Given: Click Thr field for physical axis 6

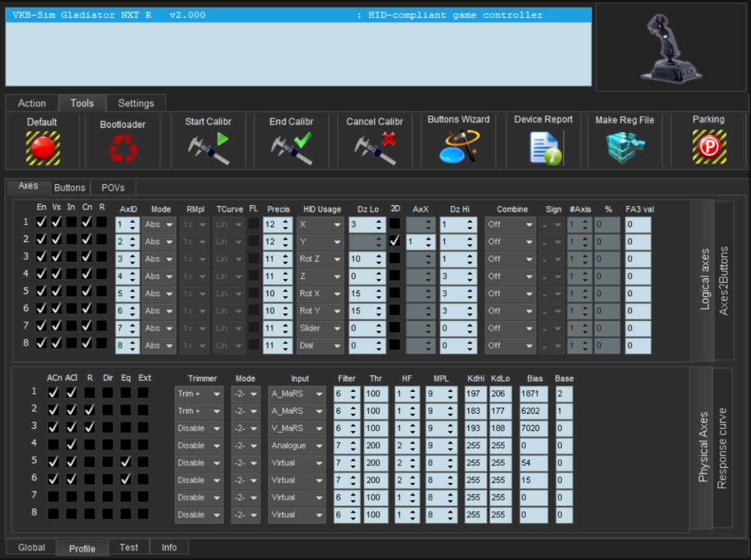Looking at the screenshot, I should point(376,480).
